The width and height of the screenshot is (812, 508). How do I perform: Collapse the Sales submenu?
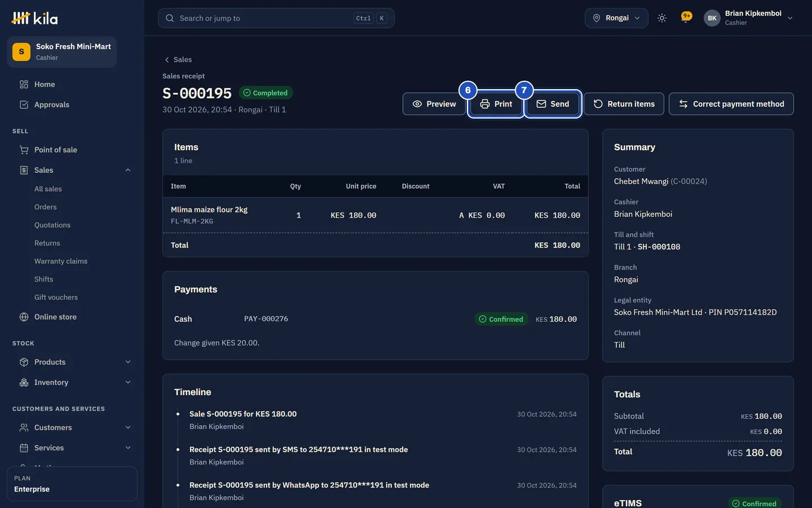(128, 170)
